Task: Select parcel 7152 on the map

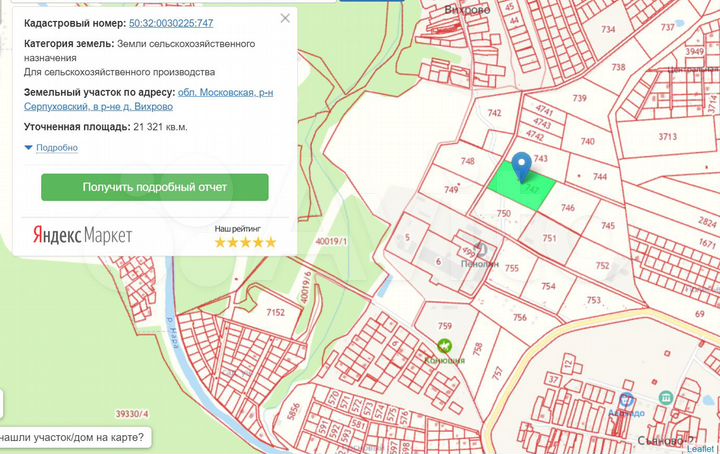Action: pos(275,313)
